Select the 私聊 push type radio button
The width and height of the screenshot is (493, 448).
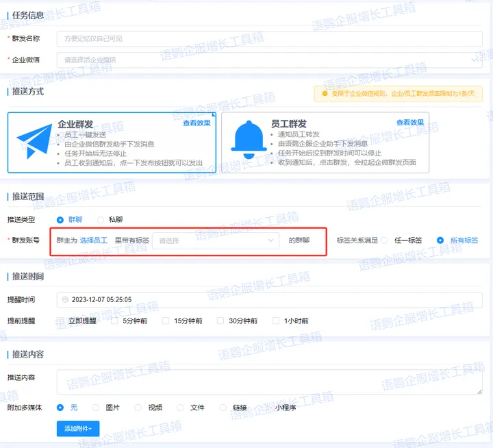click(x=101, y=220)
